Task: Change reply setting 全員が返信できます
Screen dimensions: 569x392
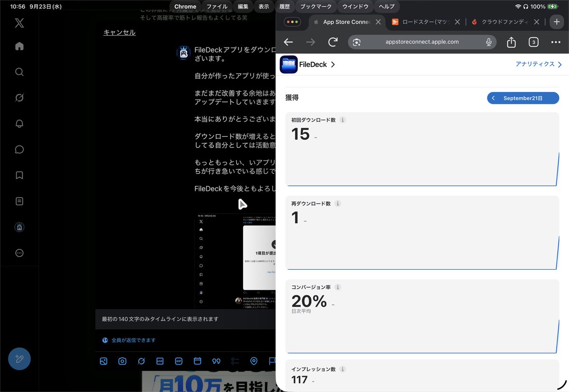Action: tap(129, 340)
